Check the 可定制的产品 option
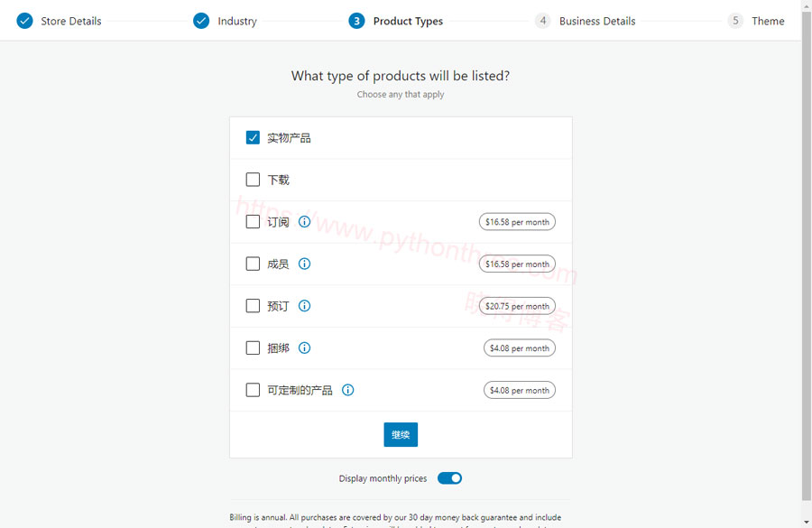Viewport: 812px width, 528px height. (x=253, y=390)
